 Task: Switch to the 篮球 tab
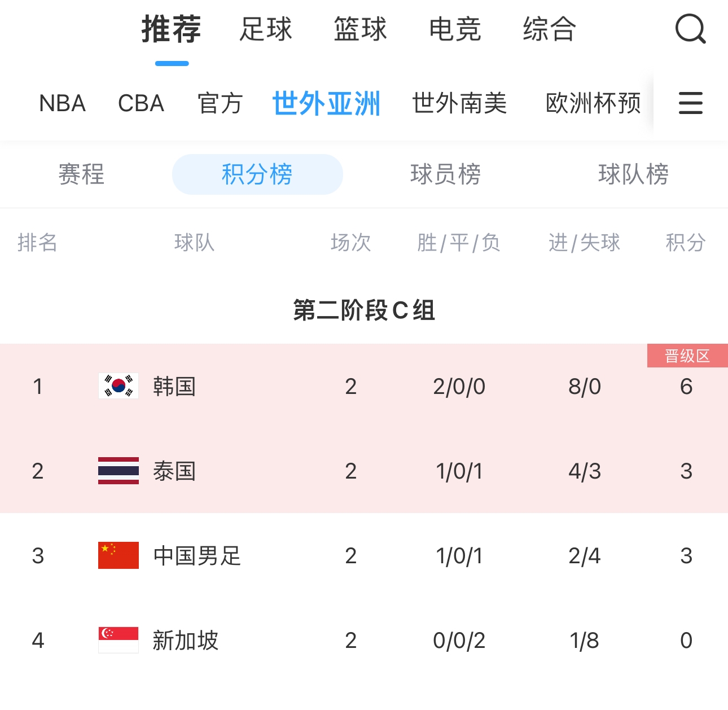(x=360, y=29)
